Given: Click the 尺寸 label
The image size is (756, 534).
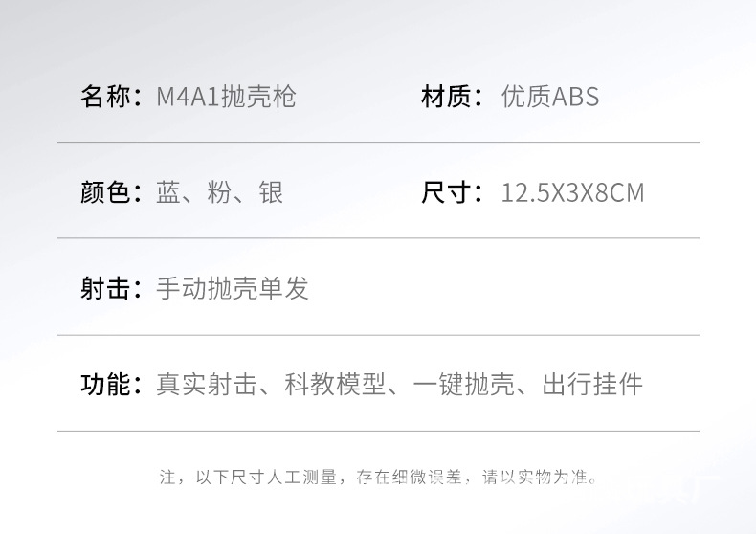Looking at the screenshot, I should coord(446,192).
